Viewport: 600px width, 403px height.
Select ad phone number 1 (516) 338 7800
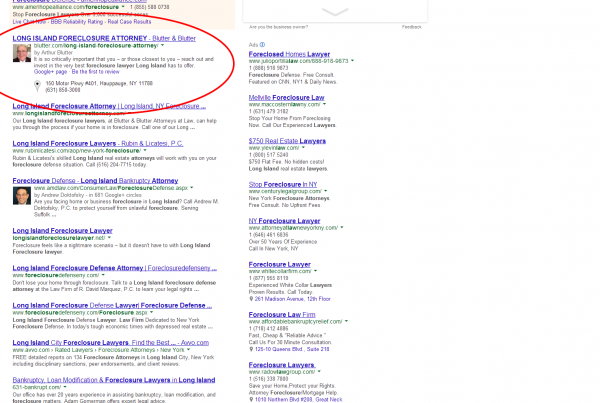tap(268, 379)
